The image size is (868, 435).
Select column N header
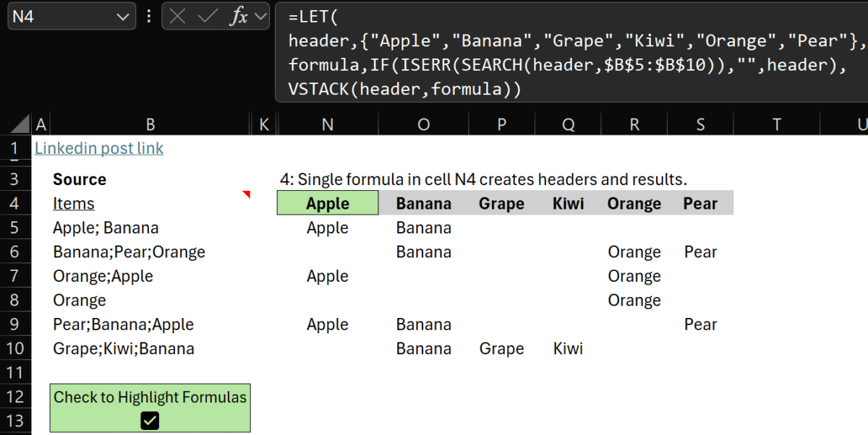pos(328,125)
